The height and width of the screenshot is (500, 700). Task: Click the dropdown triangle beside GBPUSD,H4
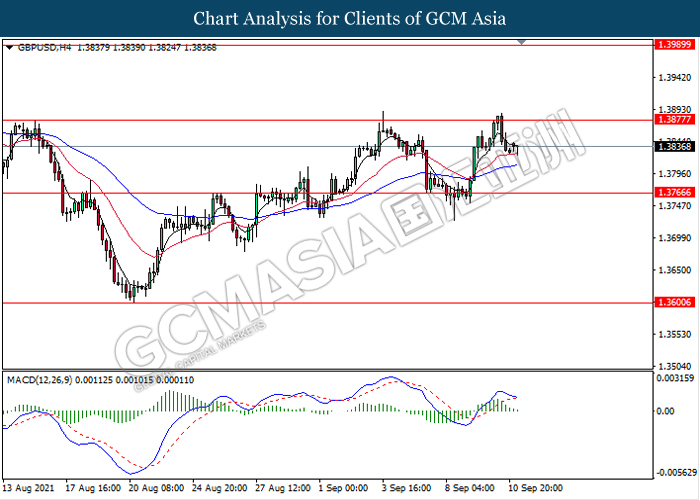(x=10, y=47)
